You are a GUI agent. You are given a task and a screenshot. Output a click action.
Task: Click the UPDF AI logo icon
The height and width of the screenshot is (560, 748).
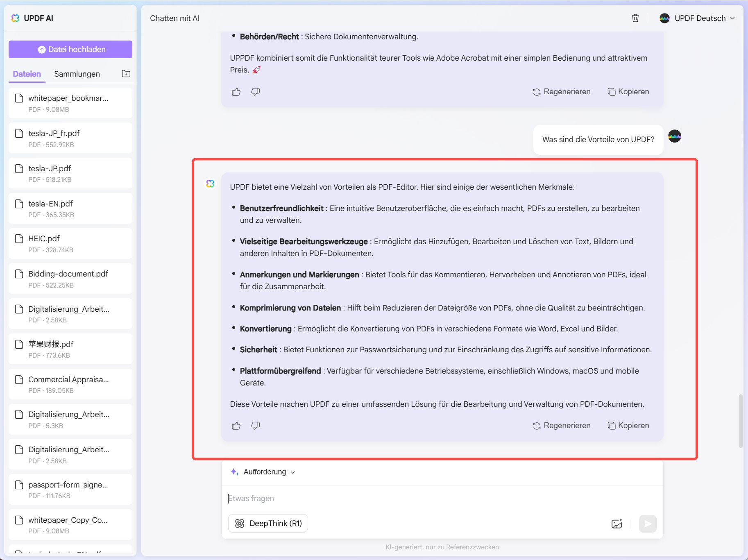(x=15, y=18)
